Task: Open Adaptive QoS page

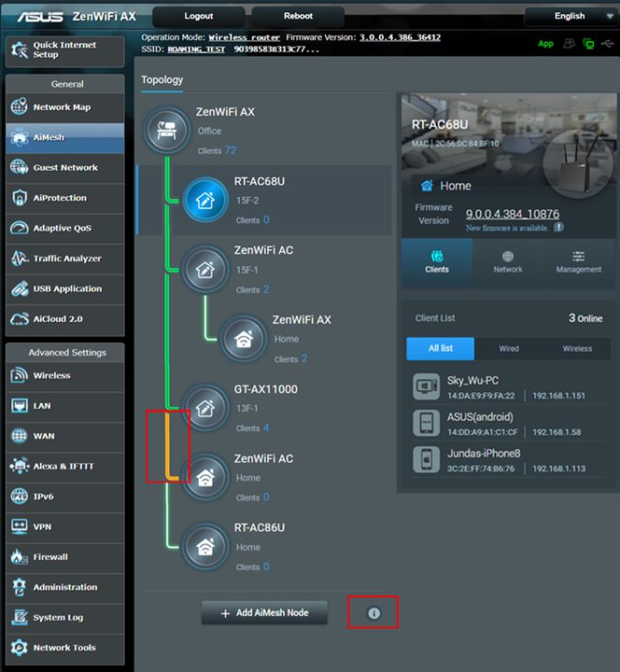Action: pos(64,229)
